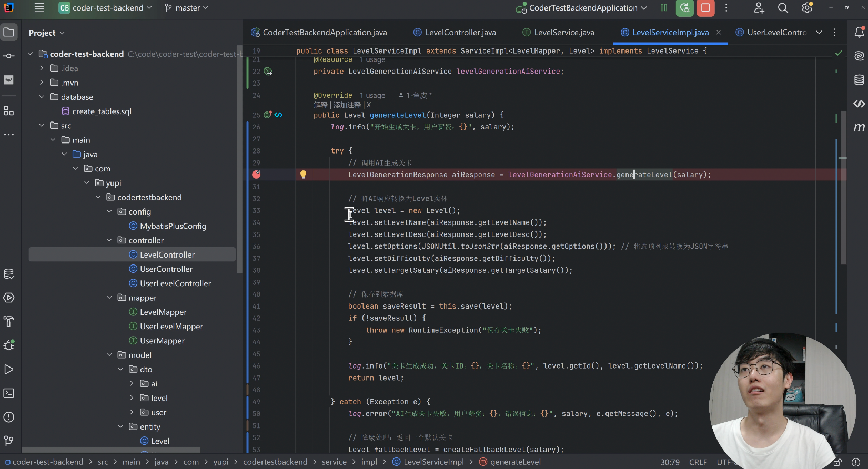Image resolution: width=868 pixels, height=469 pixels.
Task: Expand the dto ai package
Action: pyautogui.click(x=132, y=384)
